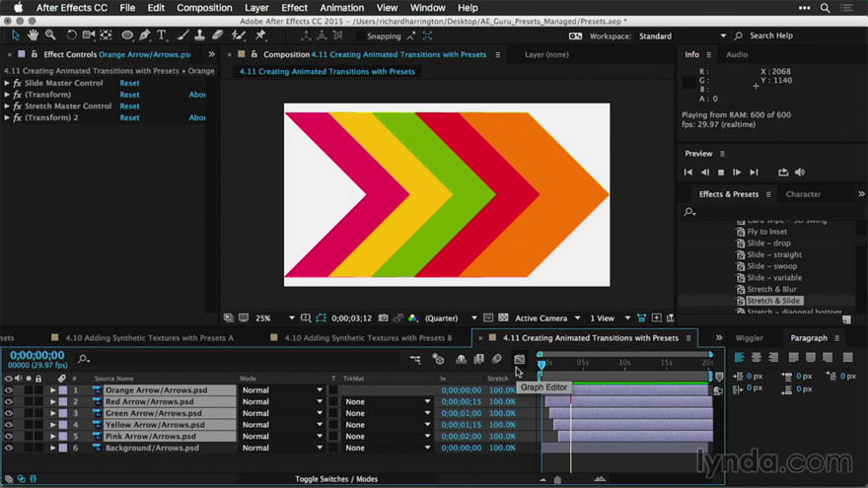Reset Stretch Master Control effect
This screenshot has width=868, height=488.
(x=129, y=106)
